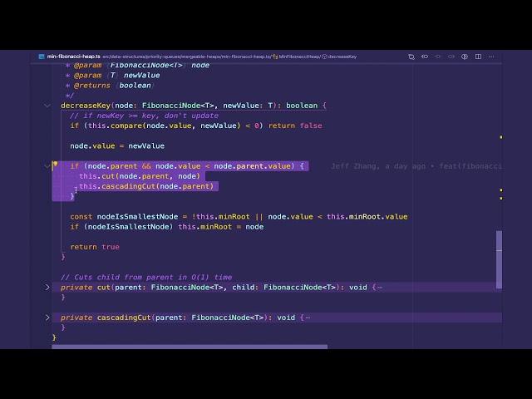Collapse the decreaseKey method fold chevron

pos(47,106)
